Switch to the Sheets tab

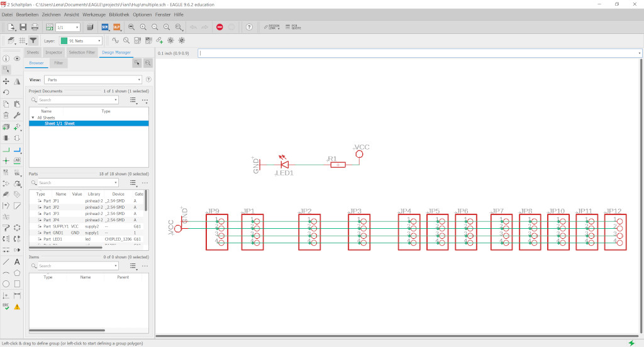point(33,53)
